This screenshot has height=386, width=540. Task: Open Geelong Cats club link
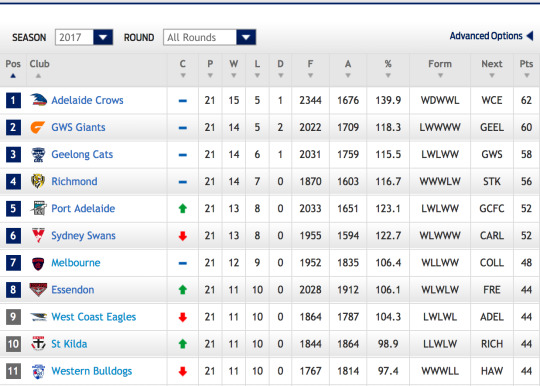click(82, 155)
